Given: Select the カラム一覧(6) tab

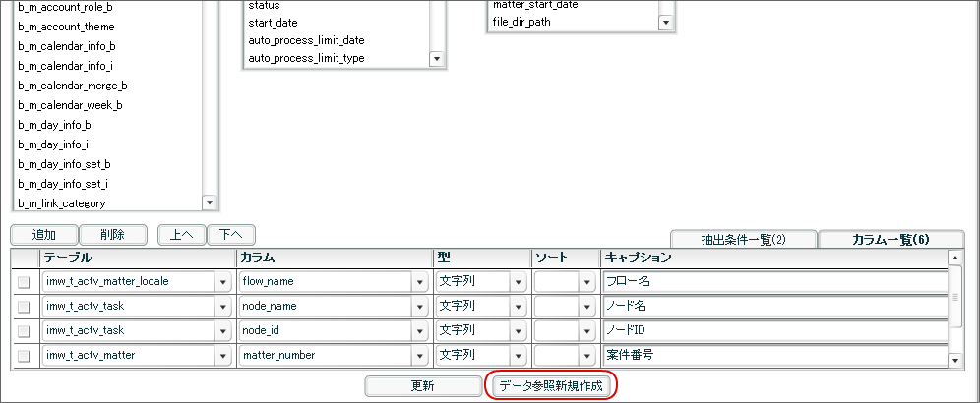Looking at the screenshot, I should tap(891, 239).
